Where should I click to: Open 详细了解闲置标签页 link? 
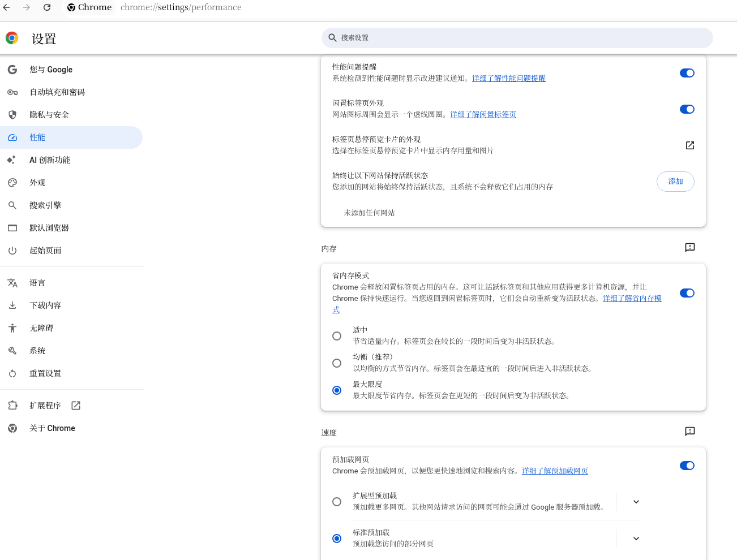coord(483,115)
